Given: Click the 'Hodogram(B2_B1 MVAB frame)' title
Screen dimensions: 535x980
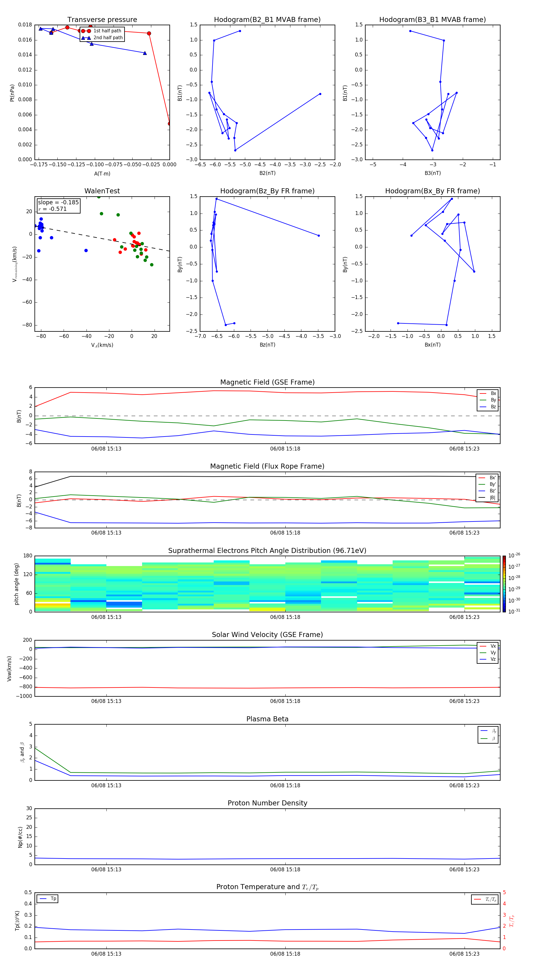Looking at the screenshot, I should coord(267,20).
